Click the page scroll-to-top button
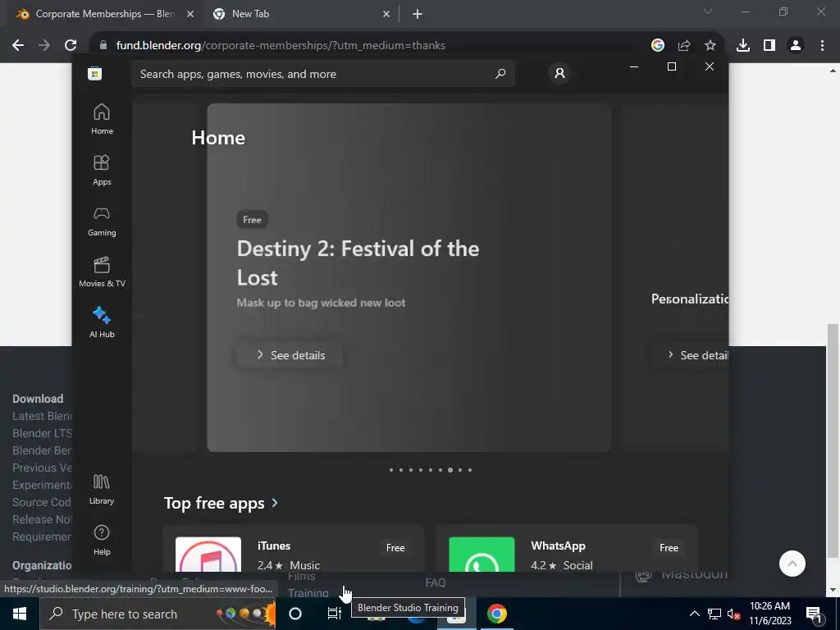This screenshot has height=630, width=840. tap(792, 564)
